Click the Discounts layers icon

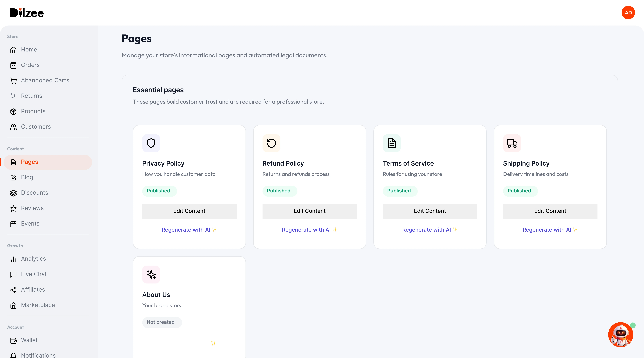[13, 193]
